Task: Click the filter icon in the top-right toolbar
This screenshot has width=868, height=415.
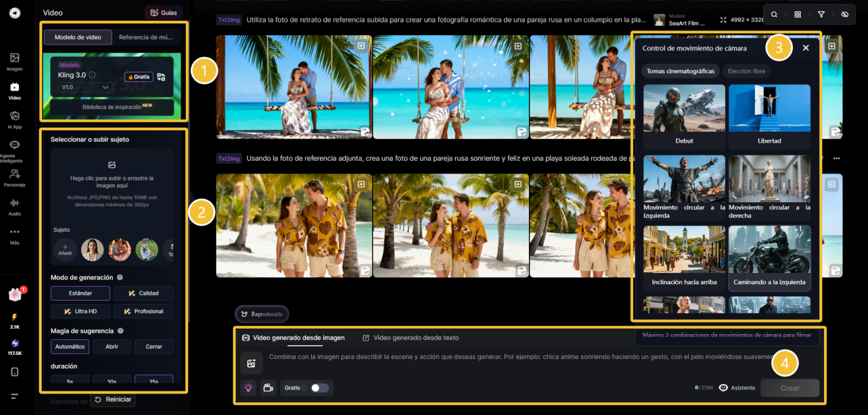Action: tap(821, 14)
